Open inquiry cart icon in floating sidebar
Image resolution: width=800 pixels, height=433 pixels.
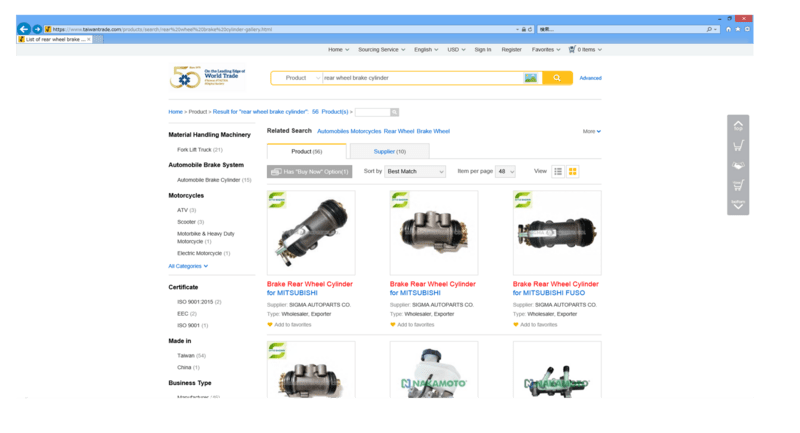738,185
